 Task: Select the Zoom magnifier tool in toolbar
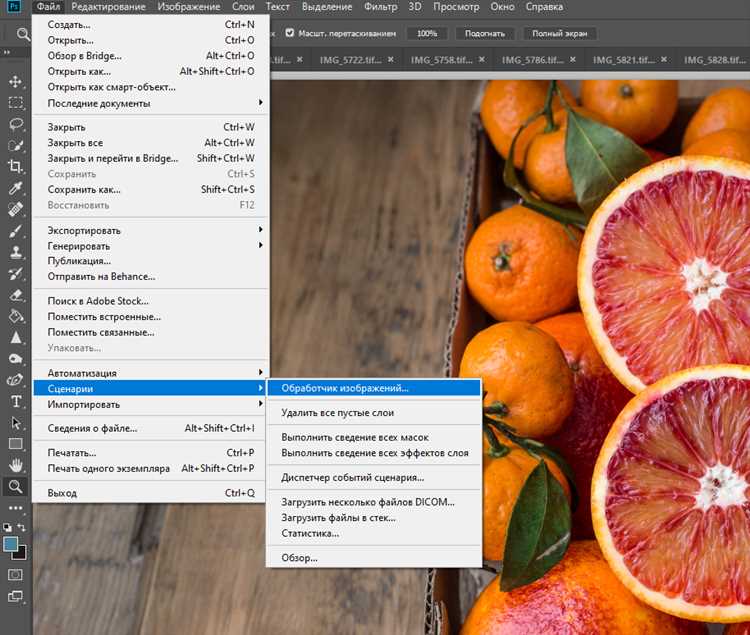(15, 487)
